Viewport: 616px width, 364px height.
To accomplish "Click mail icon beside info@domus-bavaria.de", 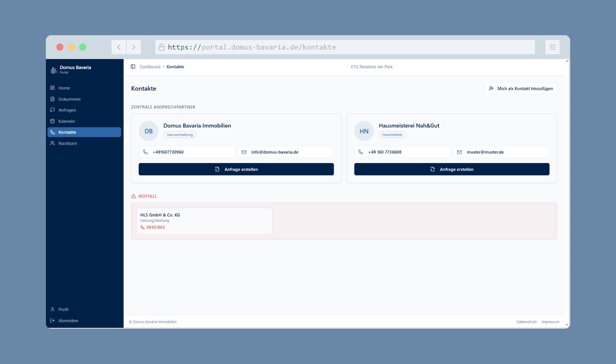I will pyautogui.click(x=244, y=152).
